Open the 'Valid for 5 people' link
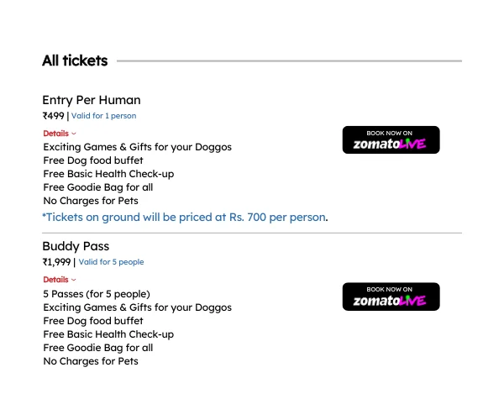Viewport: 504px width, 420px height. [111, 262]
